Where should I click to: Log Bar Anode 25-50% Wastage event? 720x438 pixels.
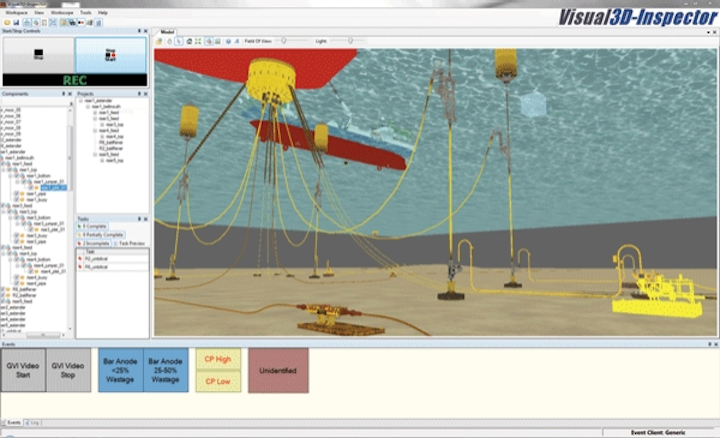click(x=166, y=370)
